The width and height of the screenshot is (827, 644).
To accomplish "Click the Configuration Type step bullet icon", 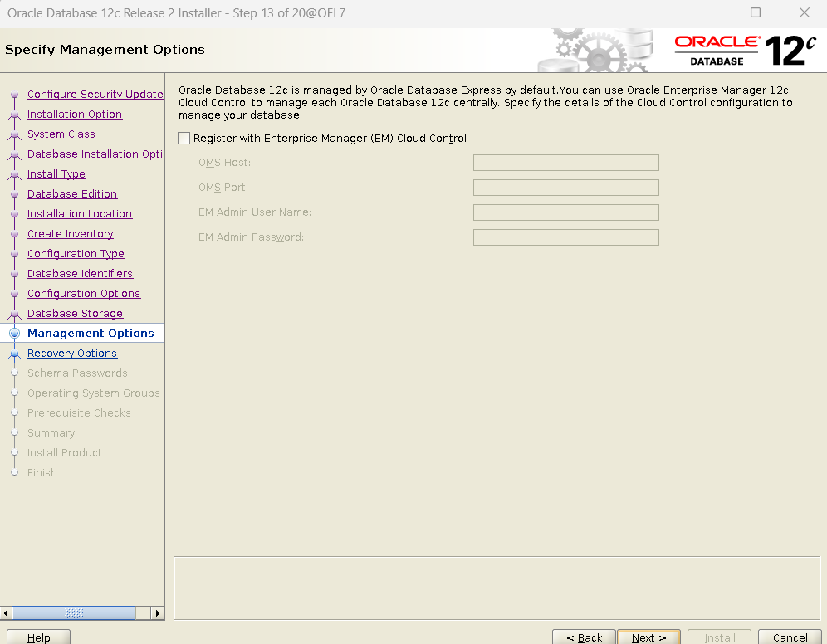I will pos(15,254).
